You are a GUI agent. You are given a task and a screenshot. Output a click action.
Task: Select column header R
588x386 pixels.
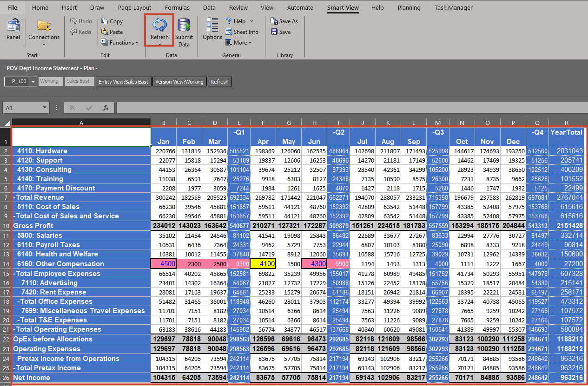pyautogui.click(x=567, y=123)
